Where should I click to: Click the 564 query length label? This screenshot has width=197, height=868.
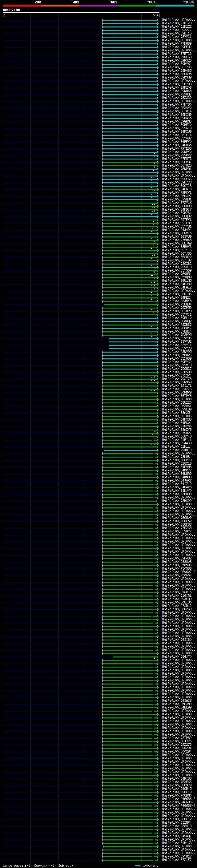point(155,15)
